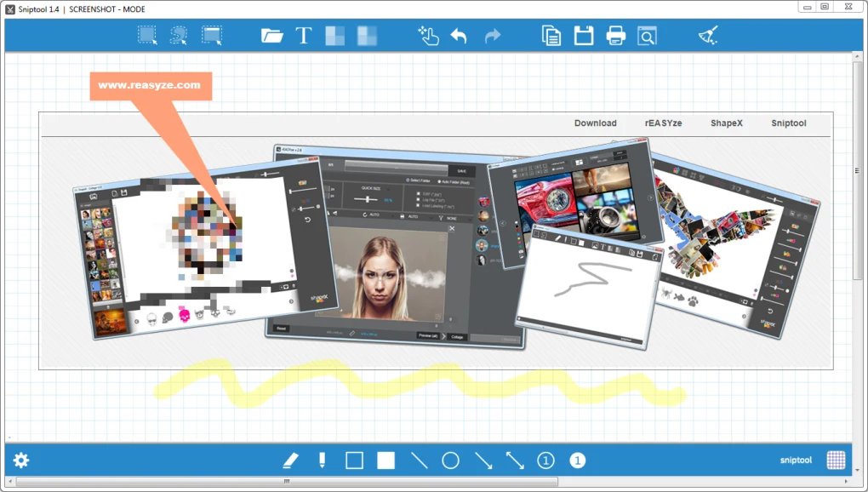Save the screenshot with the disk icon
This screenshot has height=492, width=868.
tap(583, 35)
